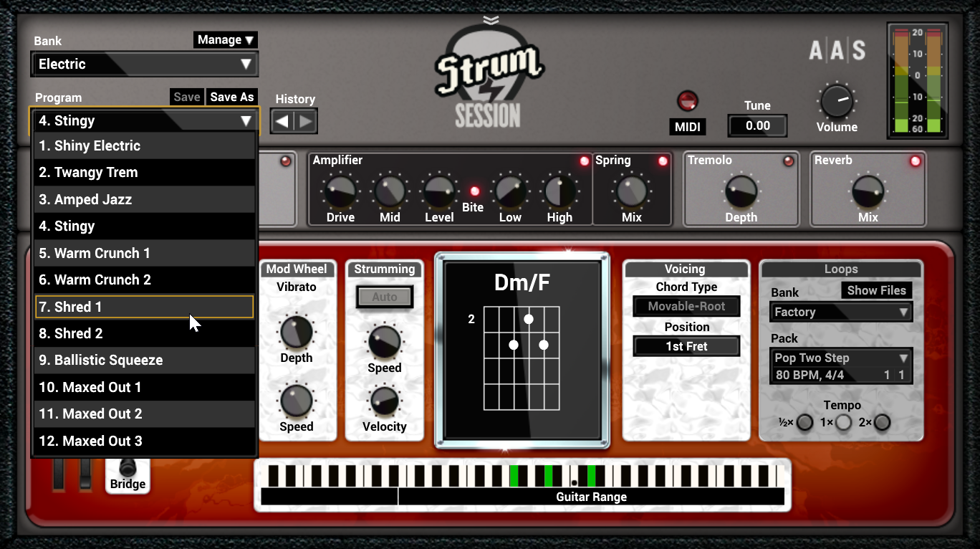Click the Save As button
The image size is (980, 549).
coord(232,97)
